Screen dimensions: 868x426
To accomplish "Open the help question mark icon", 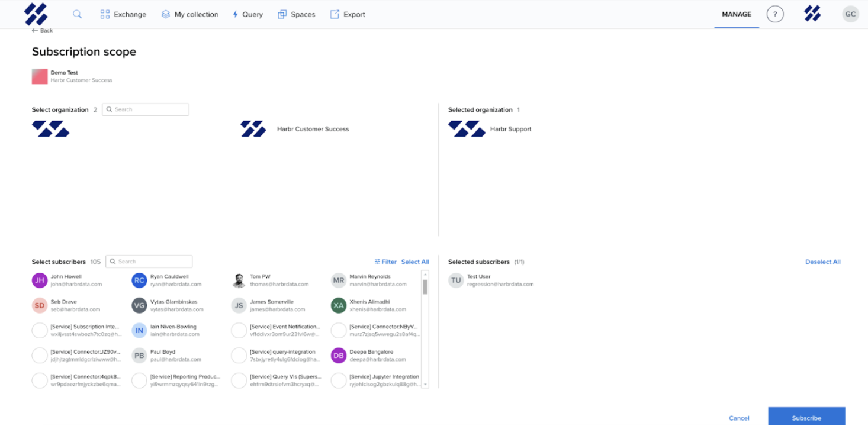I will [774, 14].
